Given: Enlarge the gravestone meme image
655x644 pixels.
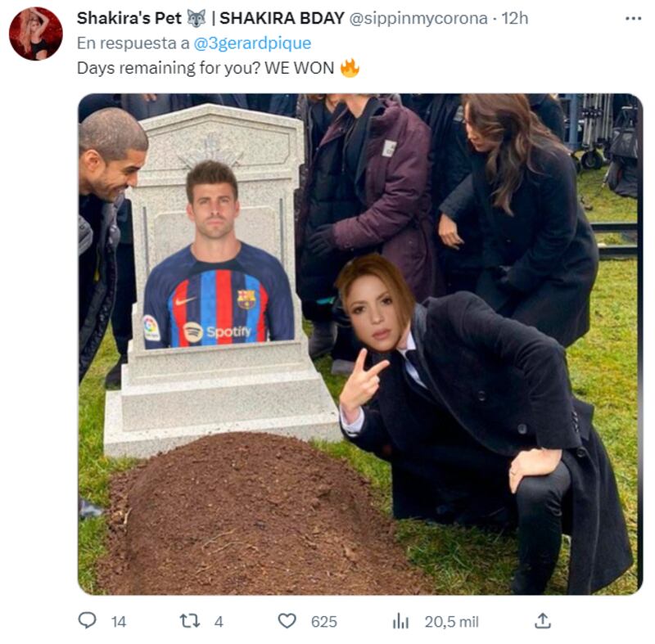Looking at the screenshot, I should coord(360,344).
